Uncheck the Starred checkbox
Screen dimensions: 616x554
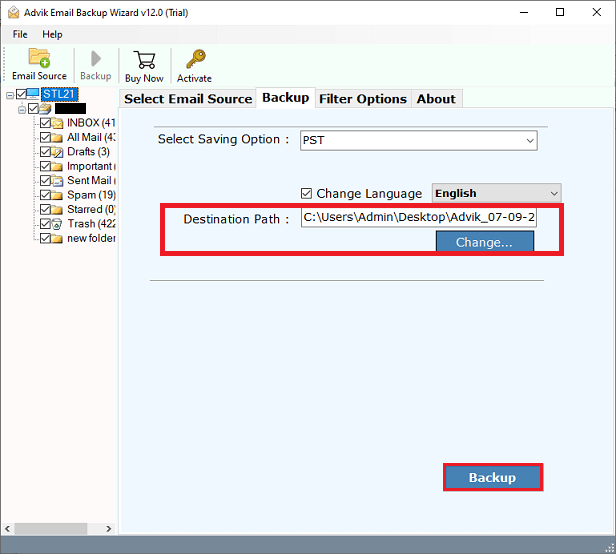[45, 209]
